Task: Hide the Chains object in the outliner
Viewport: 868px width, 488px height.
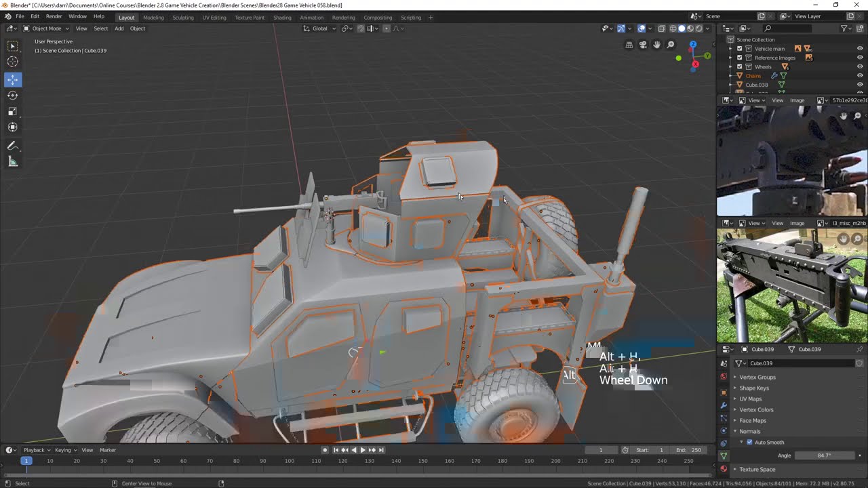Action: click(x=860, y=76)
